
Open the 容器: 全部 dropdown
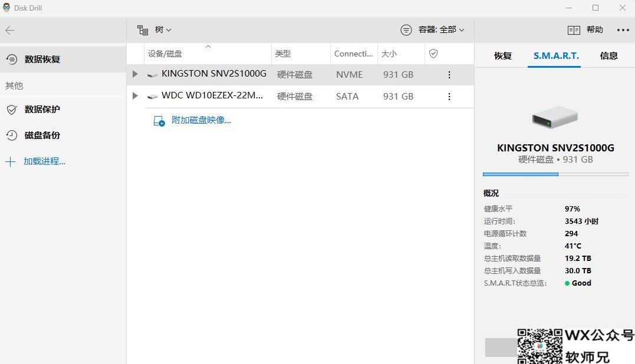click(x=442, y=30)
